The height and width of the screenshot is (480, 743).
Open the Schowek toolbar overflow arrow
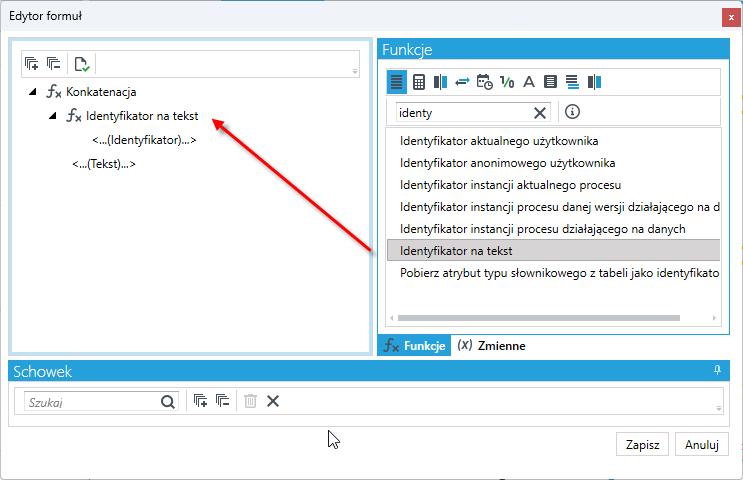(719, 408)
